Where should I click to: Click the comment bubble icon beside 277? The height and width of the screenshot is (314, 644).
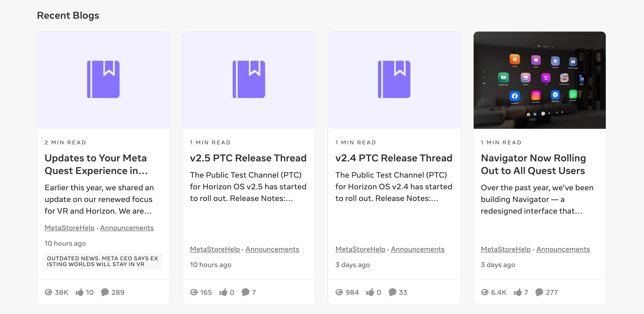pyautogui.click(x=539, y=292)
